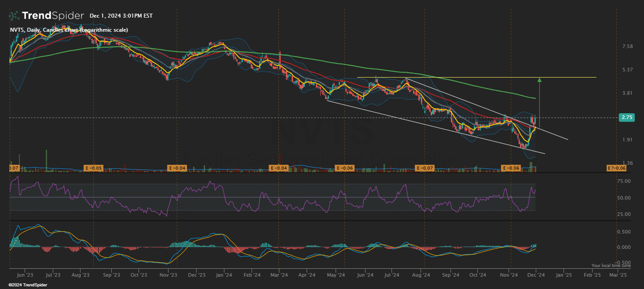Click the green upward target arrow head

[x=539, y=80]
